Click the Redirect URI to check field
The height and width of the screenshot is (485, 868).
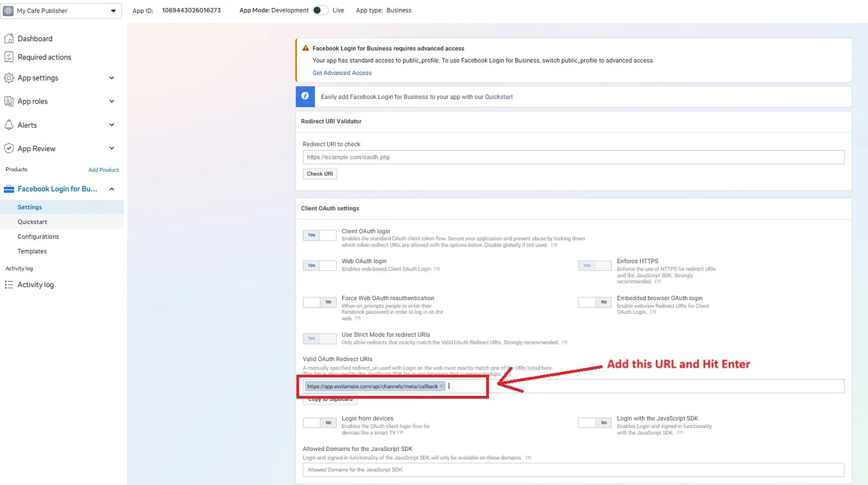click(x=573, y=157)
